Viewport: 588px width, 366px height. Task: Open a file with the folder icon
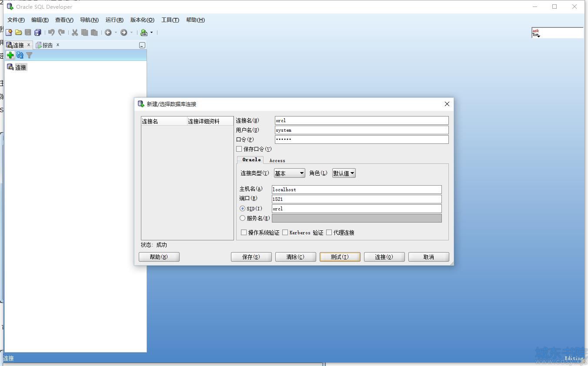18,33
